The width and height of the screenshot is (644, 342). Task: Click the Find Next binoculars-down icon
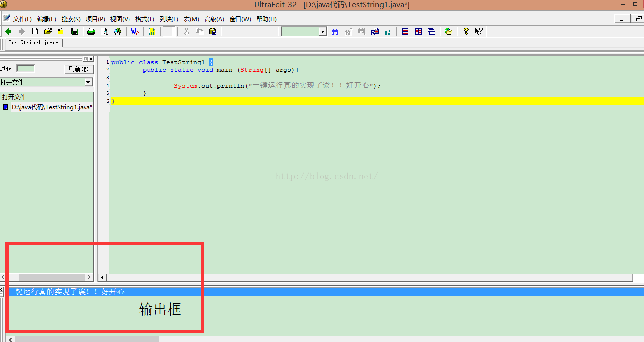(x=362, y=31)
